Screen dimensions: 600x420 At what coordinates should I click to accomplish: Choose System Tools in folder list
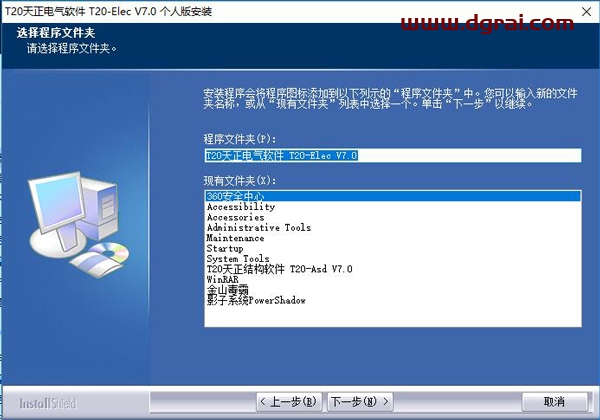click(x=237, y=259)
